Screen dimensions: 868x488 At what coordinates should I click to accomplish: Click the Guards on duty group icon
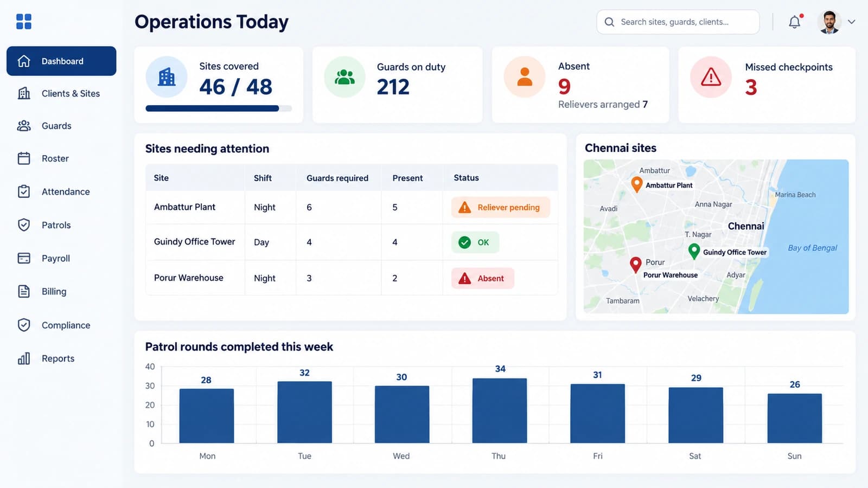click(344, 77)
